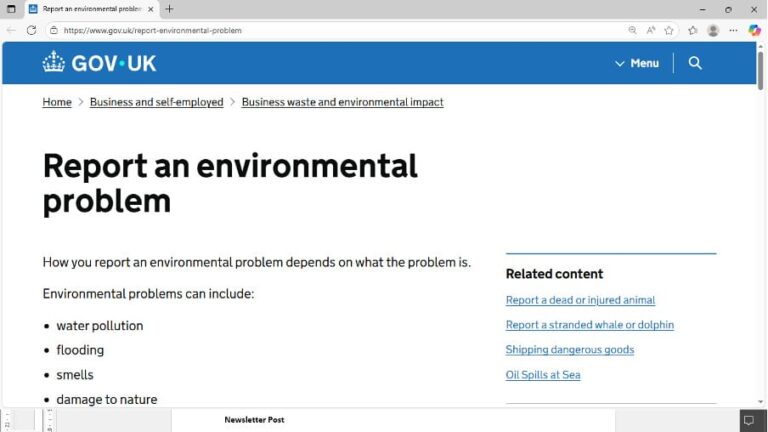
Task: Click the zoom magnifier in address bar
Action: 632,30
